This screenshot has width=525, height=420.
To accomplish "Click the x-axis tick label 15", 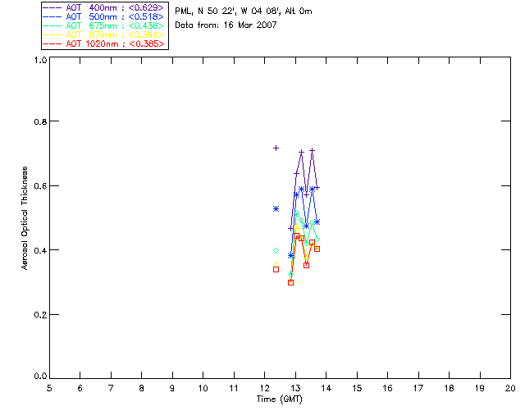I will [357, 388].
